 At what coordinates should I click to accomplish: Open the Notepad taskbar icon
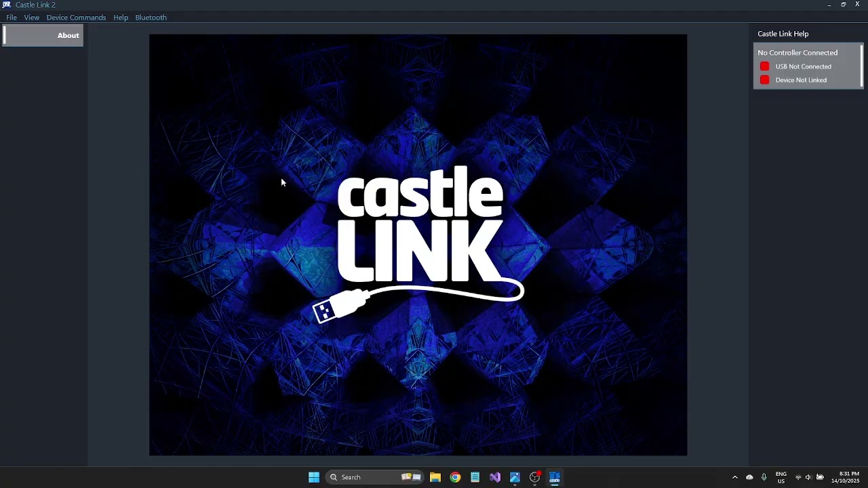pyautogui.click(x=475, y=477)
